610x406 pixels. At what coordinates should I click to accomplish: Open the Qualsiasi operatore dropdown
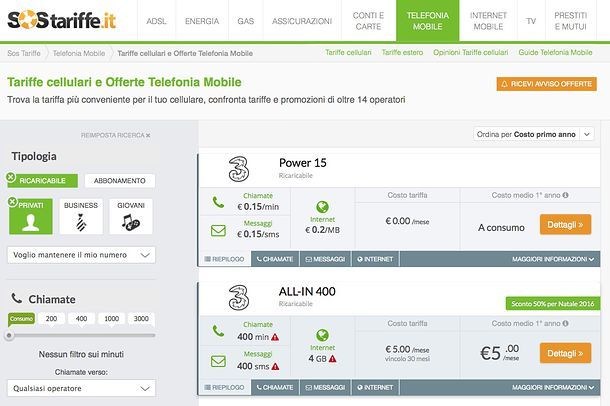pos(81,388)
